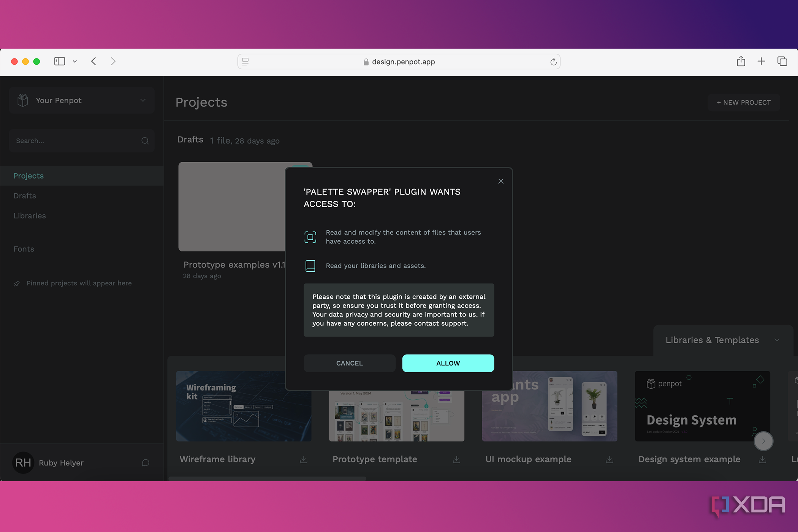
Task: Cancel the Palette Swapper permission request
Action: pyautogui.click(x=349, y=363)
